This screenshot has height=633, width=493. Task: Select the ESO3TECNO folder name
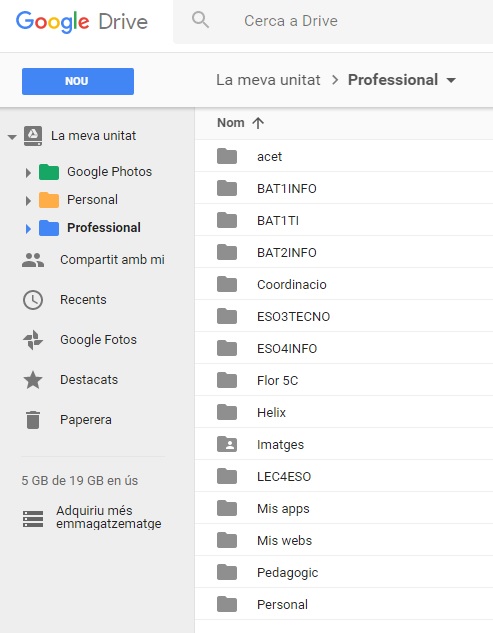[294, 316]
